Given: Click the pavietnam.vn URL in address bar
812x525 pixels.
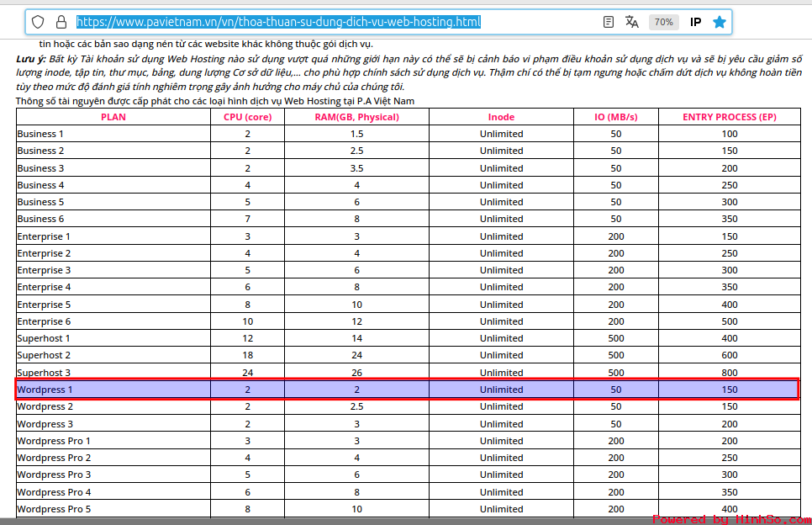Looking at the screenshot, I should [x=278, y=22].
